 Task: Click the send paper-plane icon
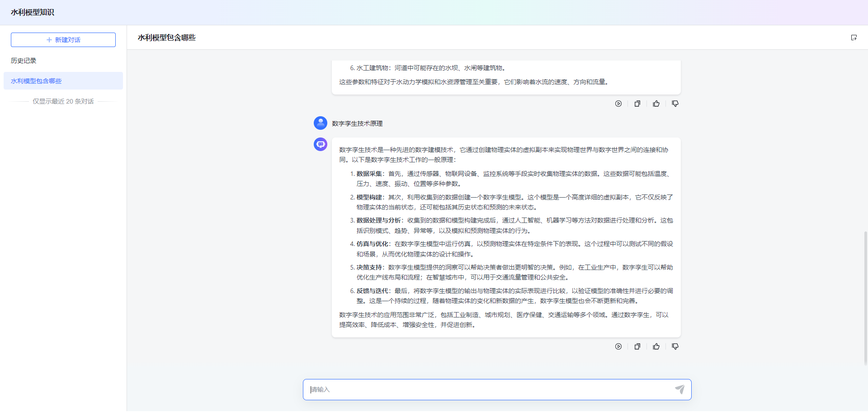(x=680, y=389)
